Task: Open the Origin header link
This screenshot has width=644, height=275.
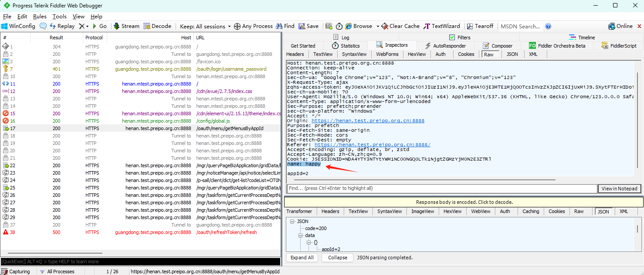Action: pos(368,121)
